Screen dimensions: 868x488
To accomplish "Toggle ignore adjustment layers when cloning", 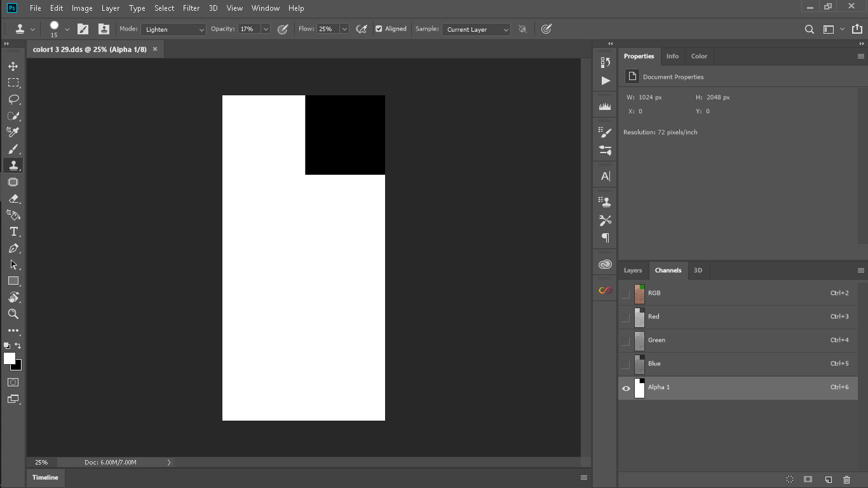I will tap(522, 29).
